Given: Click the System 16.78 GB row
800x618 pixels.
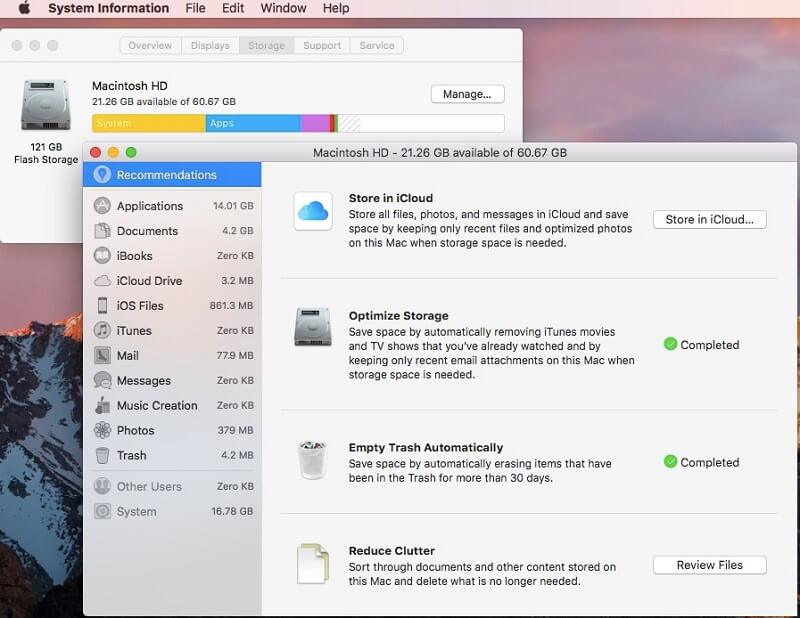Looking at the screenshot, I should (172, 511).
